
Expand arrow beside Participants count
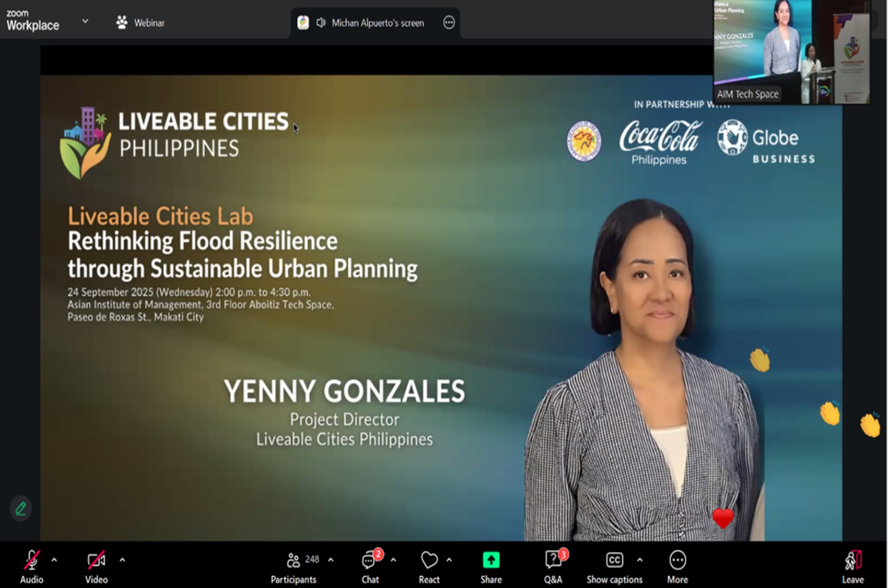click(x=331, y=560)
